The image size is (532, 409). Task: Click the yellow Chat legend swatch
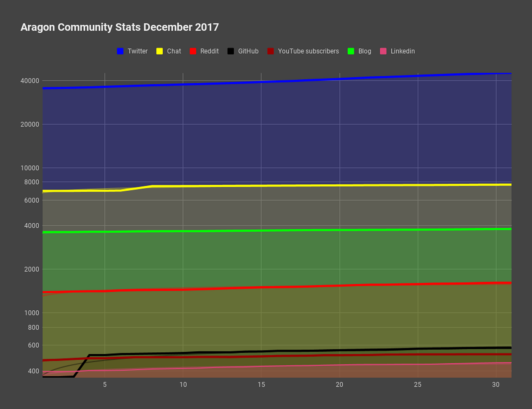pyautogui.click(x=160, y=51)
